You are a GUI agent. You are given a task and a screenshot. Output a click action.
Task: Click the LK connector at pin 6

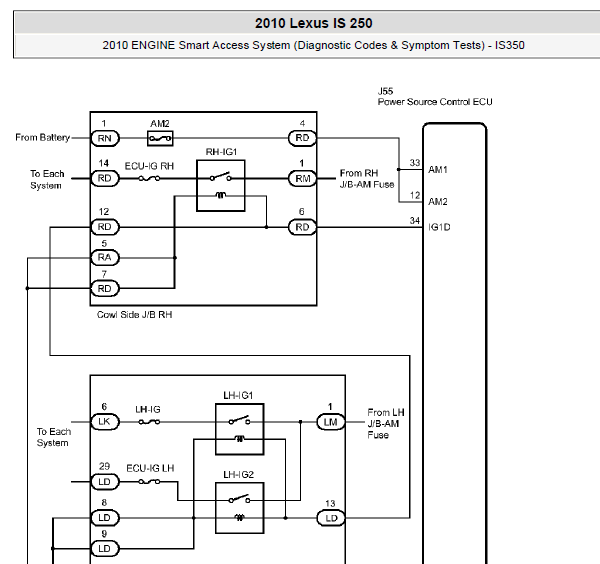105,422
